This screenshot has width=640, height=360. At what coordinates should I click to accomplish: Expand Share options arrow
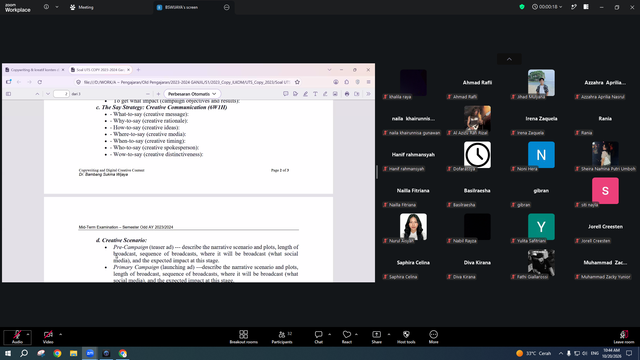pos(389,334)
